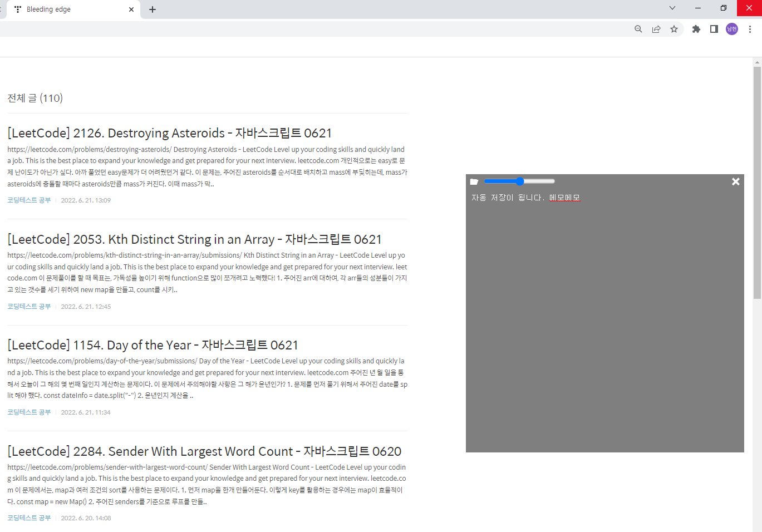
Task: Expand the tab search chevron
Action: point(672,8)
